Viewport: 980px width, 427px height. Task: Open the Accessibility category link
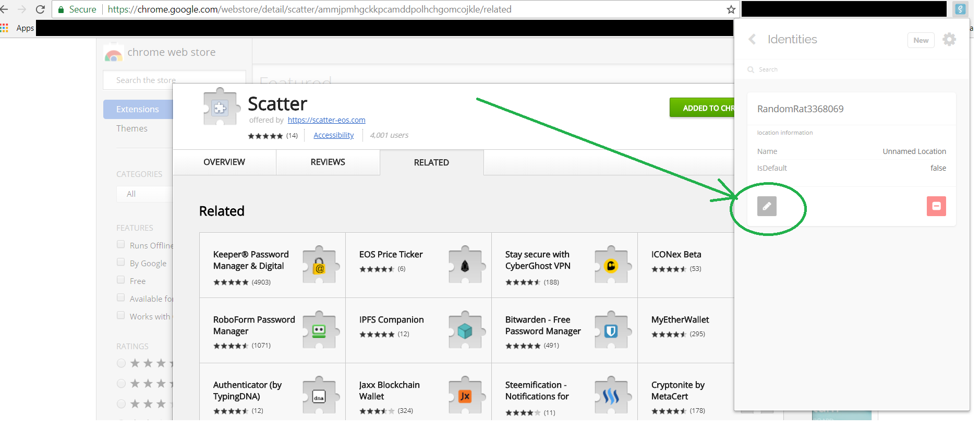click(334, 135)
